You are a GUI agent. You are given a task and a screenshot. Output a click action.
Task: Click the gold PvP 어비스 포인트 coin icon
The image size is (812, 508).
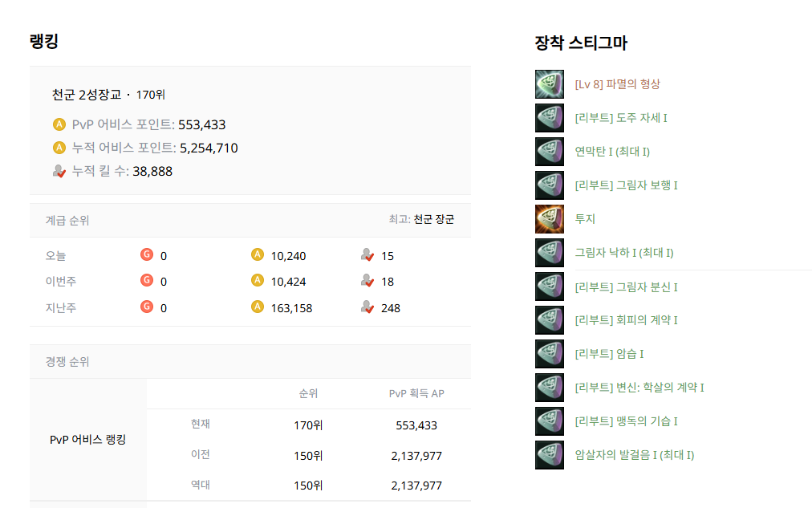tap(59, 124)
